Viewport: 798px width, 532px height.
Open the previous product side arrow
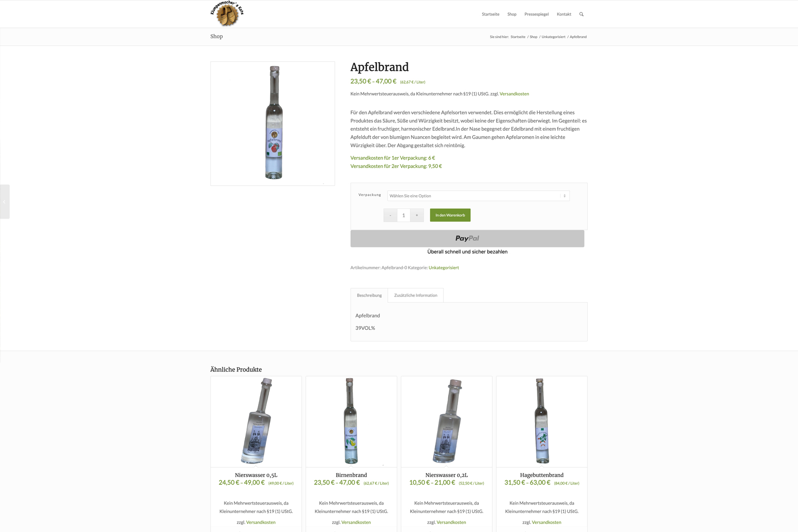pos(4,202)
